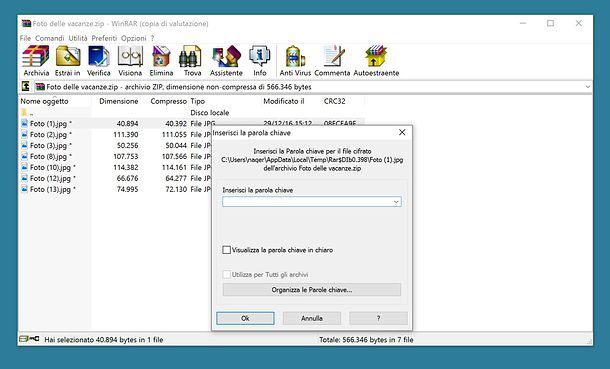Screen dimensions: 610x369
Task: Sort by Dimensione column header
Action: [x=119, y=101]
